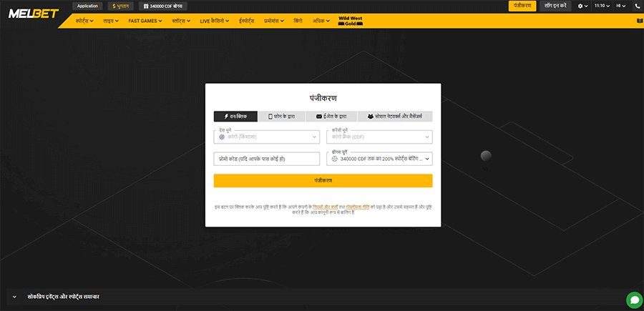
Task: Select the By e-mail registration tab
Action: tap(332, 117)
